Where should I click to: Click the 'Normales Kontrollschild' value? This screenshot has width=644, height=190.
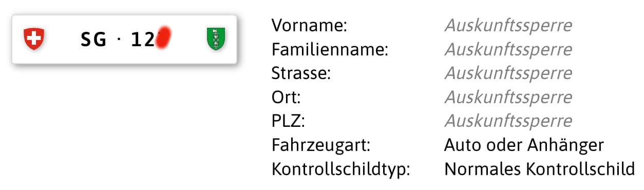tap(540, 169)
